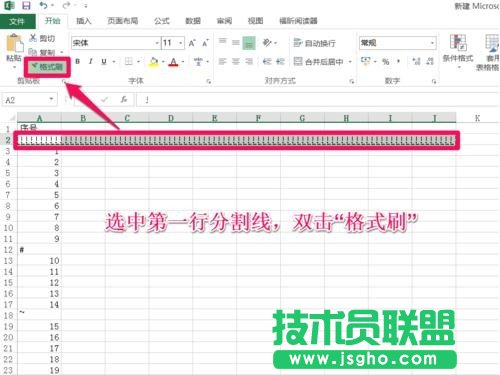Image resolution: width=500 pixels, height=375 pixels.
Task: Click the Save icon in quick access toolbar
Action: (26, 5)
